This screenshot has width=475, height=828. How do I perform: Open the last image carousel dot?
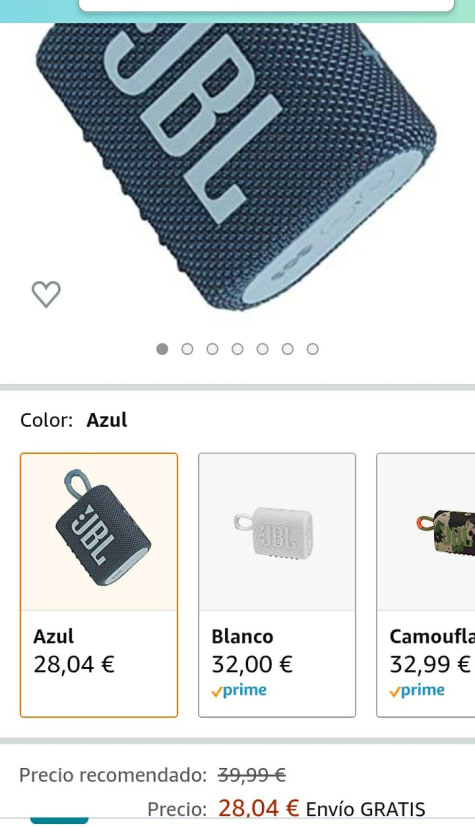pyautogui.click(x=312, y=349)
